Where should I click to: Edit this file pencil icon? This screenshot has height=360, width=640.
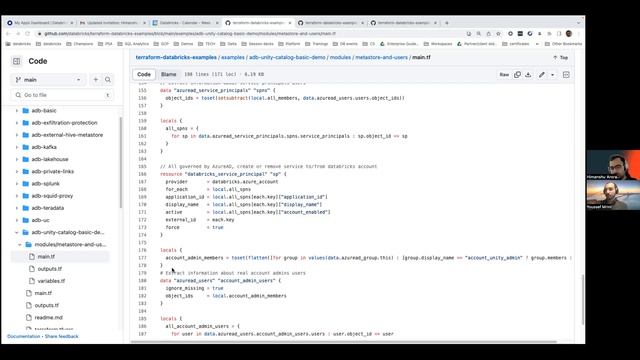click(x=542, y=75)
